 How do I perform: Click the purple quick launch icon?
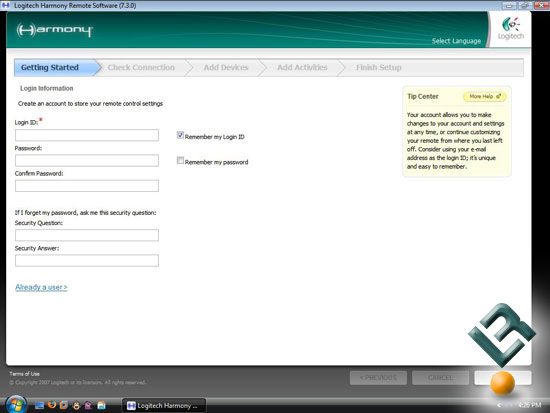pyautogui.click(x=88, y=406)
